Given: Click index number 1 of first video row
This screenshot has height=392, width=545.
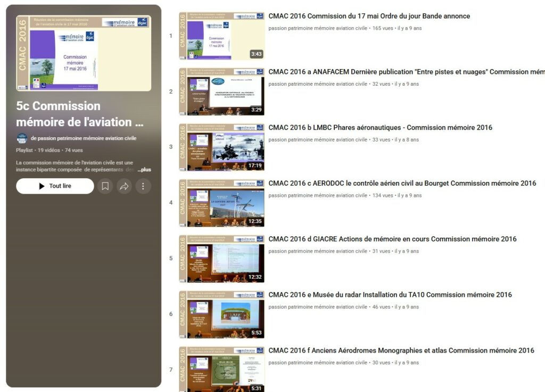Looking at the screenshot, I should tap(171, 36).
